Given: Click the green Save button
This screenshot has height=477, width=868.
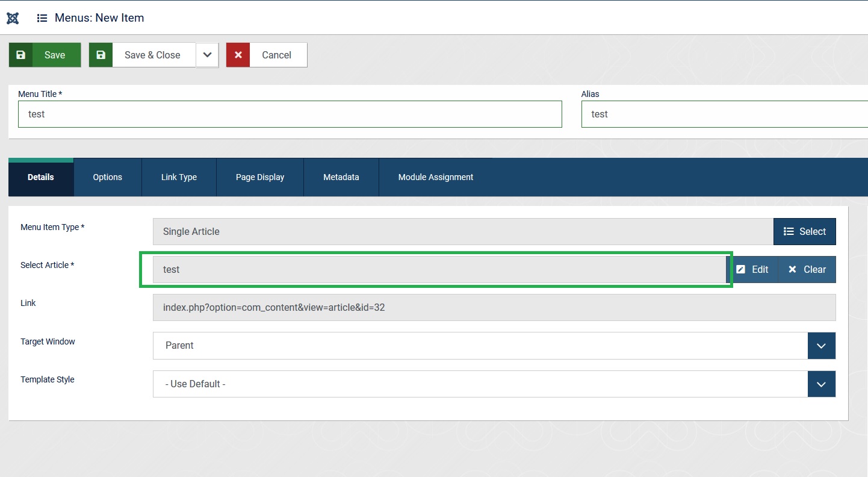Looking at the screenshot, I should [45, 55].
